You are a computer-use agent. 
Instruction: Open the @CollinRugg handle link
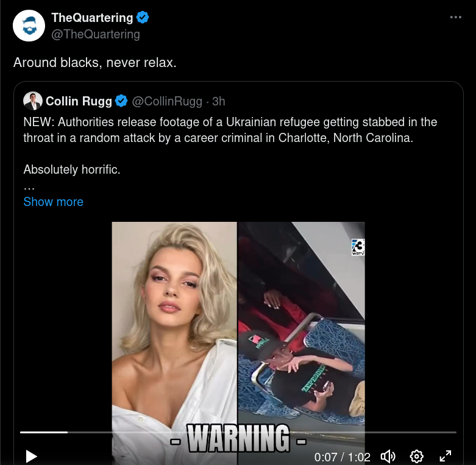pos(167,101)
